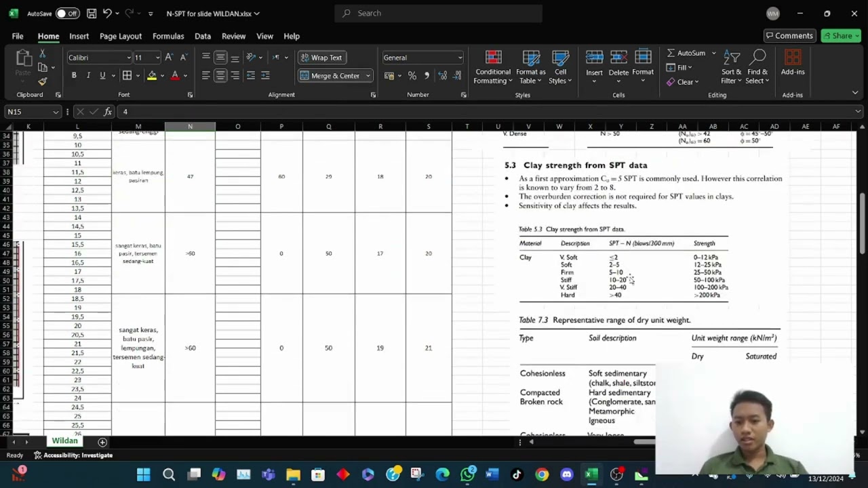Align text to top of cell

point(206,58)
